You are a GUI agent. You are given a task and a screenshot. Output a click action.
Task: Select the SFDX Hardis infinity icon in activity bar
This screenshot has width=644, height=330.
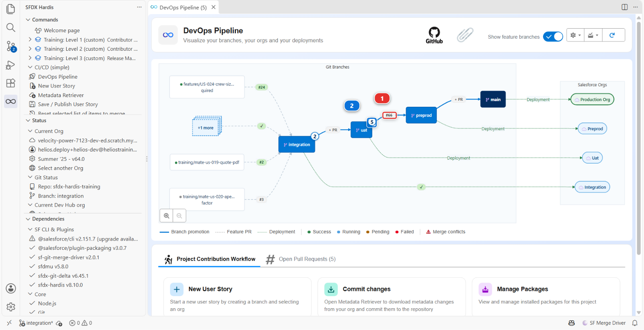pos(11,102)
